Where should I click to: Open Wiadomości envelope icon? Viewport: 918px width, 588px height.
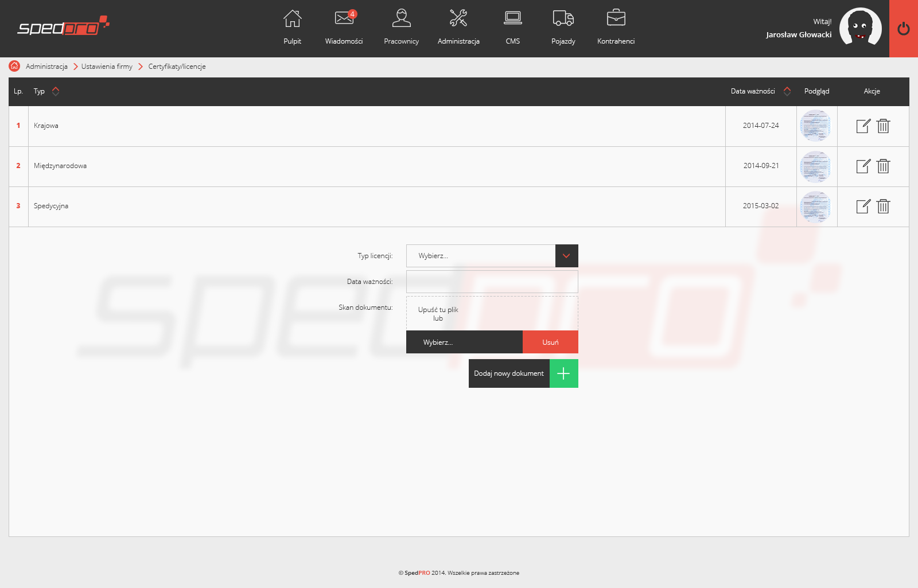[344, 19]
